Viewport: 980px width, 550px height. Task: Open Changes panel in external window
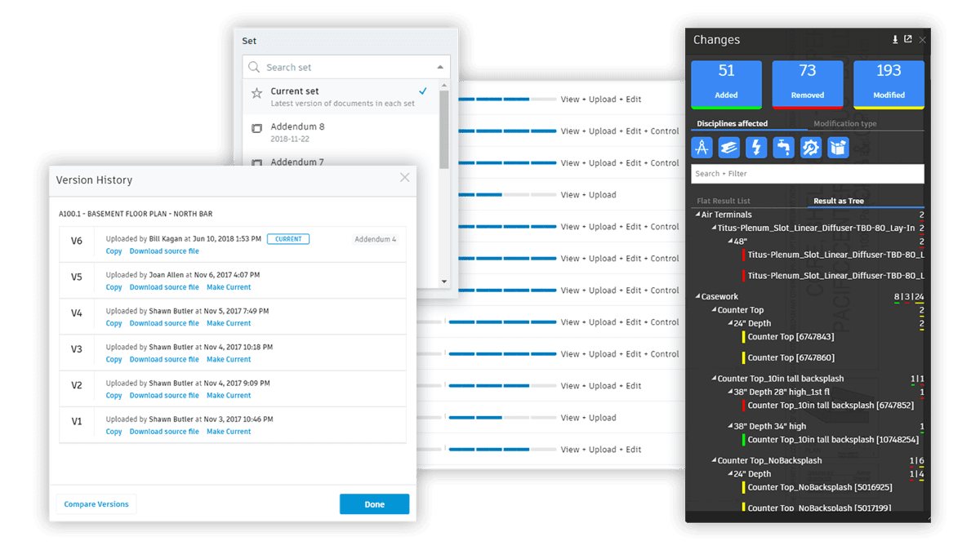907,38
